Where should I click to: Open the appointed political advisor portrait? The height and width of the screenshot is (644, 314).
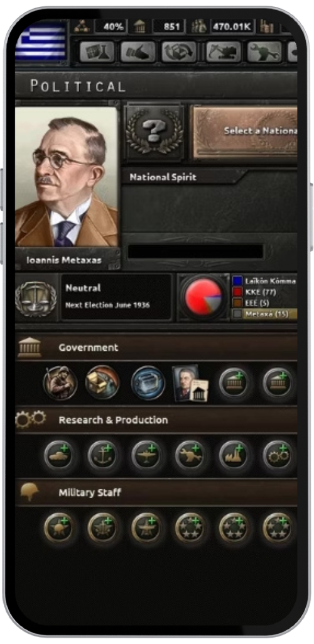190,383
